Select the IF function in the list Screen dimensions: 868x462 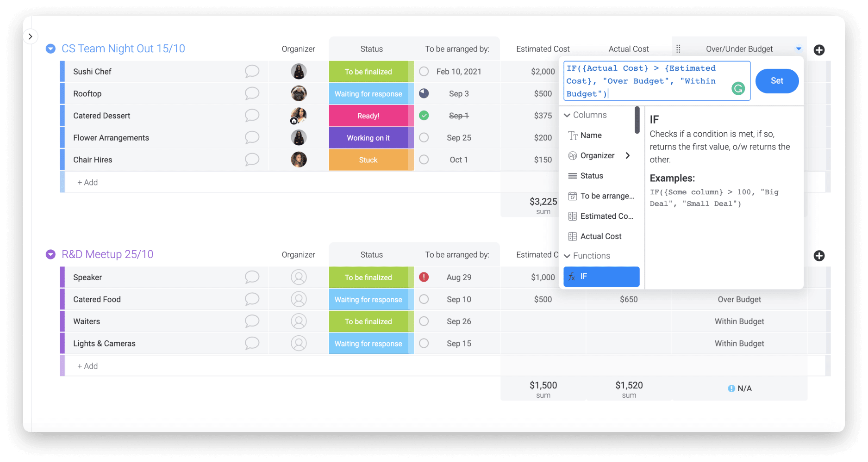(601, 276)
